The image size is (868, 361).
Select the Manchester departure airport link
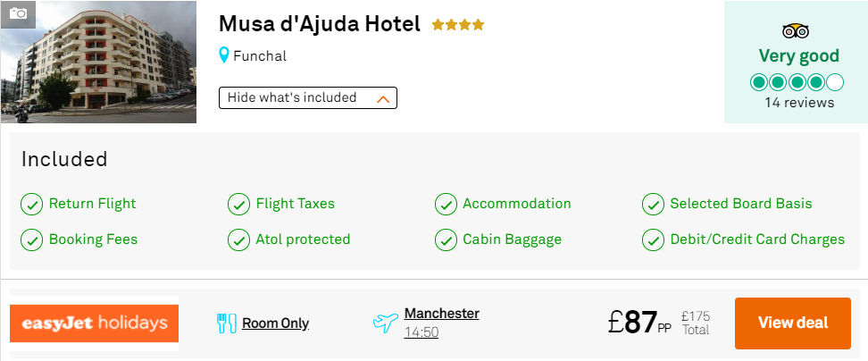442,314
